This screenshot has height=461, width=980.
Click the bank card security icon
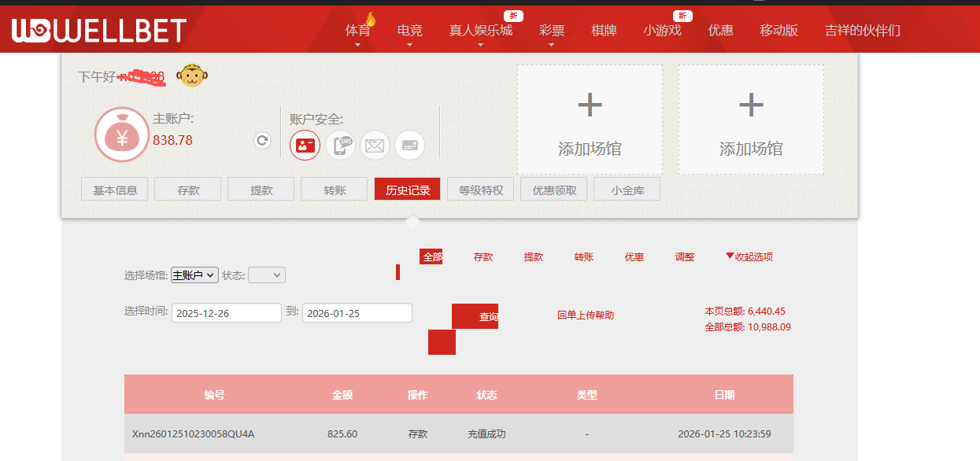(x=409, y=145)
